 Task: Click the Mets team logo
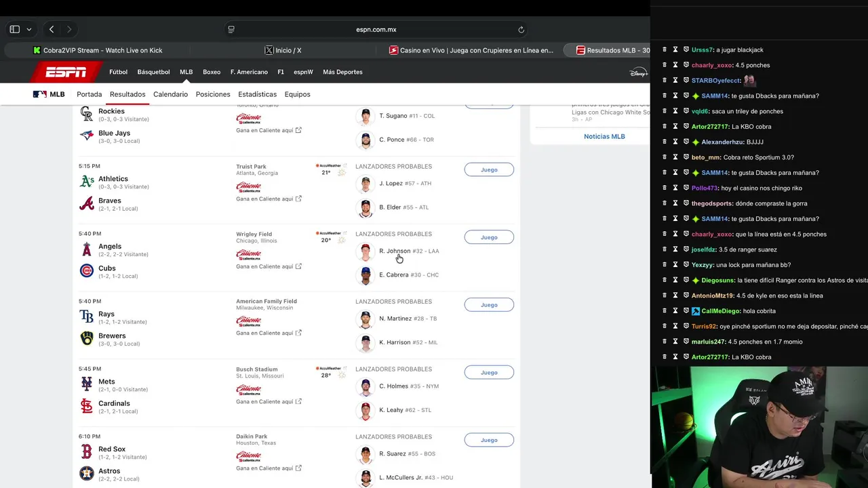click(87, 384)
